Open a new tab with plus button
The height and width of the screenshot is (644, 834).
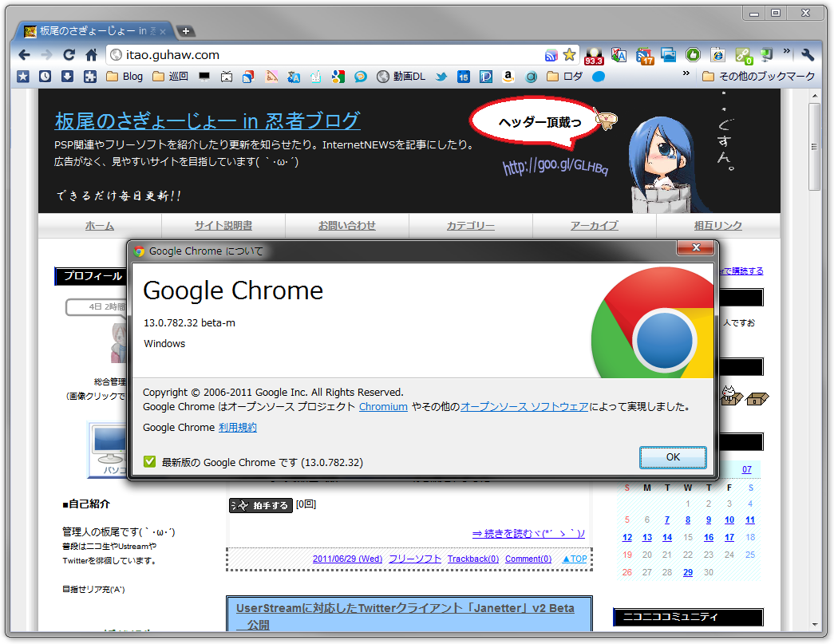coord(186,31)
